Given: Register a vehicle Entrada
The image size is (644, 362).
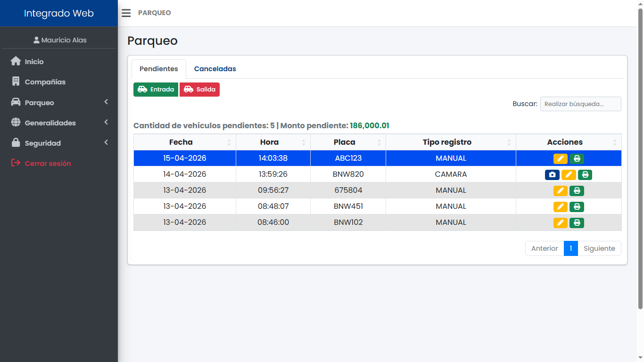Looking at the screenshot, I should click(156, 89).
